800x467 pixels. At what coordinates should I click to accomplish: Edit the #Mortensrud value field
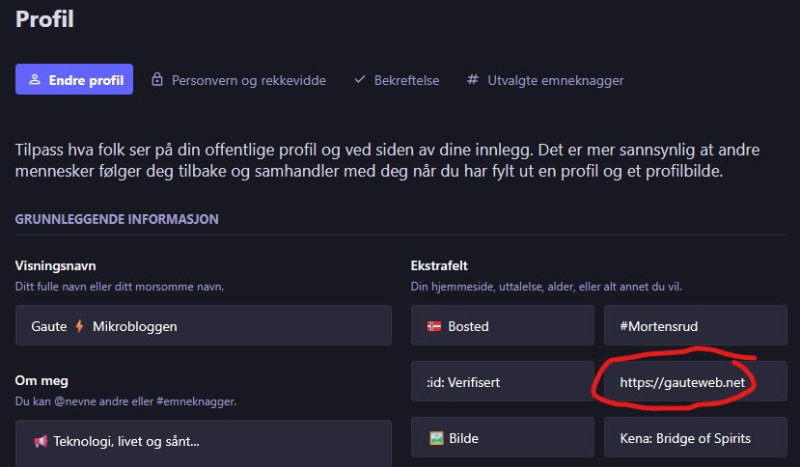[695, 326]
